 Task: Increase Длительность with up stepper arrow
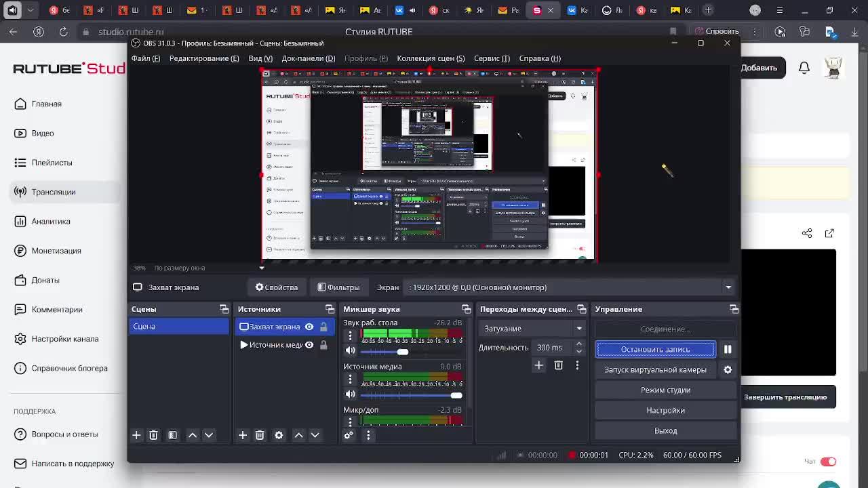pyautogui.click(x=579, y=344)
